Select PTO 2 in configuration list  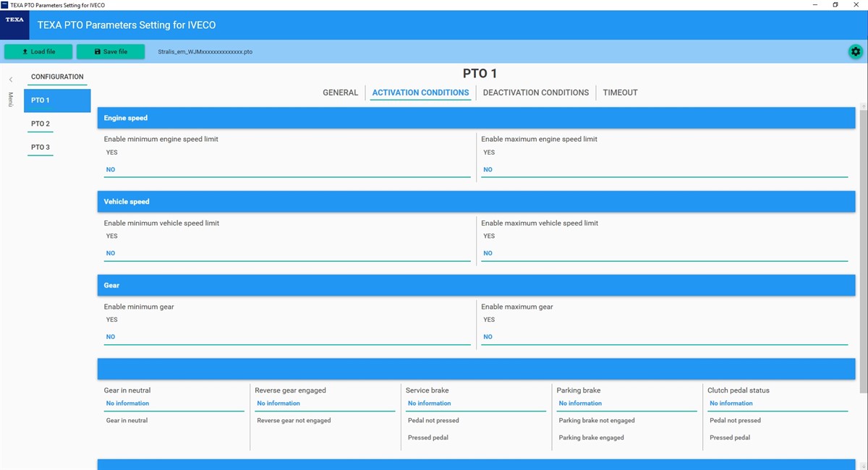click(41, 124)
